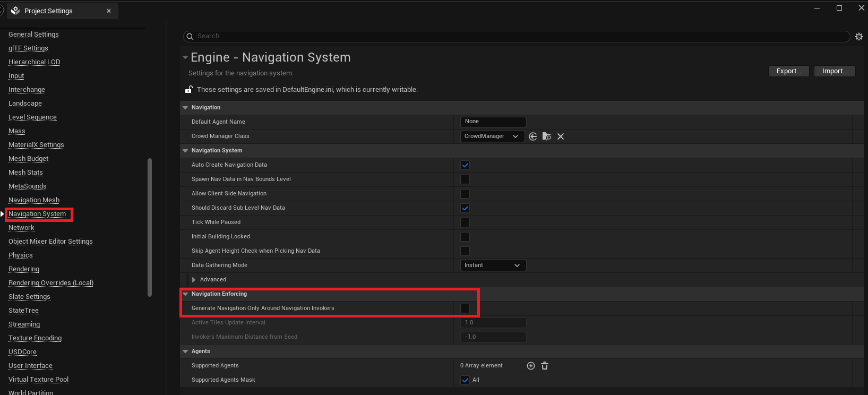This screenshot has height=395, width=868.
Task: Collapse the Navigation System section
Action: point(185,151)
